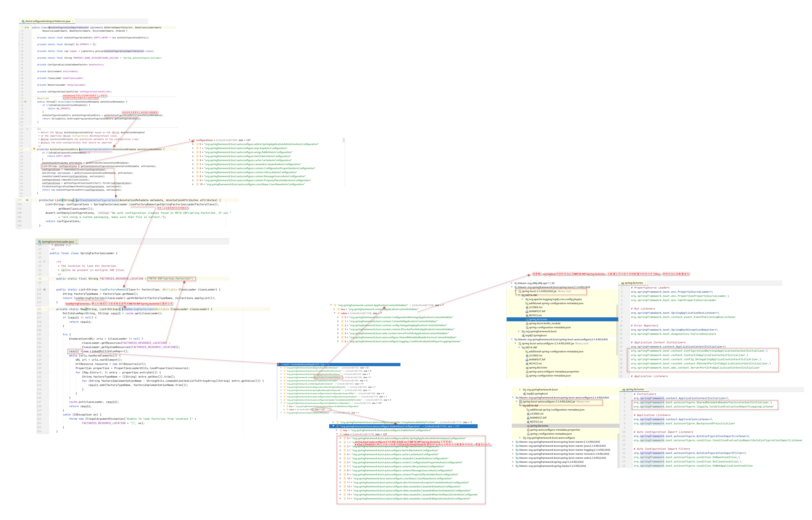Expand org.springframework.boot.autoconfigure package in lower tree

(x=520, y=438)
